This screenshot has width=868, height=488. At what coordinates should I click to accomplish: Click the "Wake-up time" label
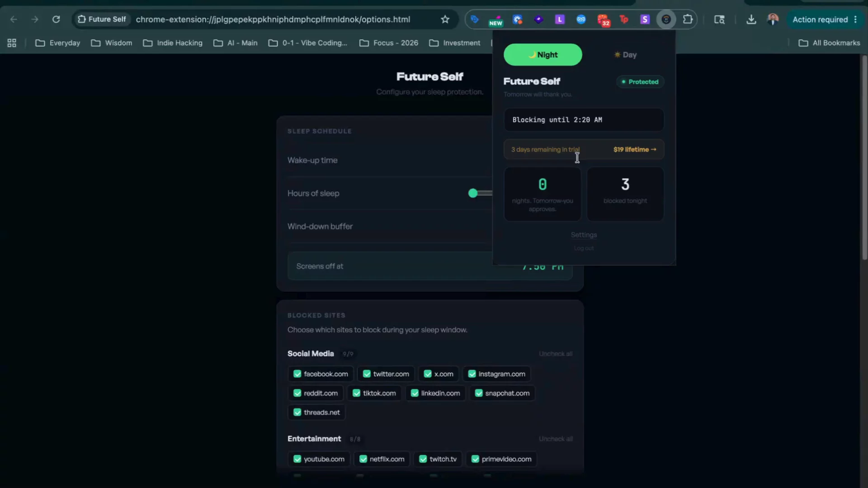[x=312, y=160]
